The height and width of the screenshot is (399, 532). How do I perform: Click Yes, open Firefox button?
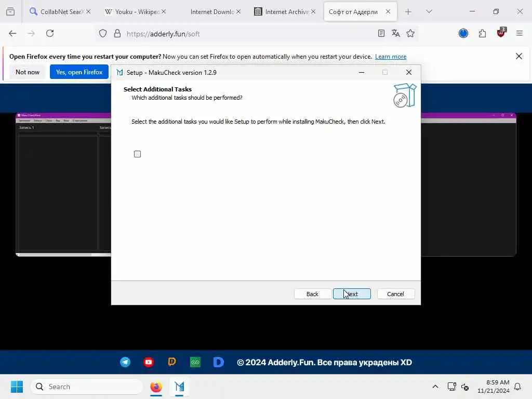79,72
